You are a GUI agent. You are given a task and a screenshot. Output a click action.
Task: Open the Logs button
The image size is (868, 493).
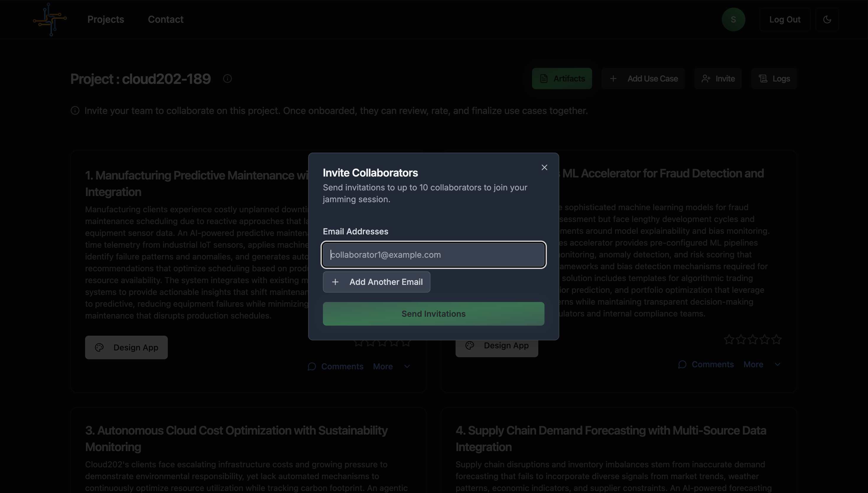pyautogui.click(x=774, y=79)
